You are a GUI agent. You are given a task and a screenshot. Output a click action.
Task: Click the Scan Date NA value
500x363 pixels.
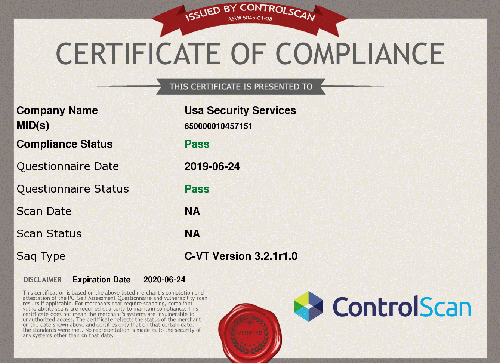(192, 211)
